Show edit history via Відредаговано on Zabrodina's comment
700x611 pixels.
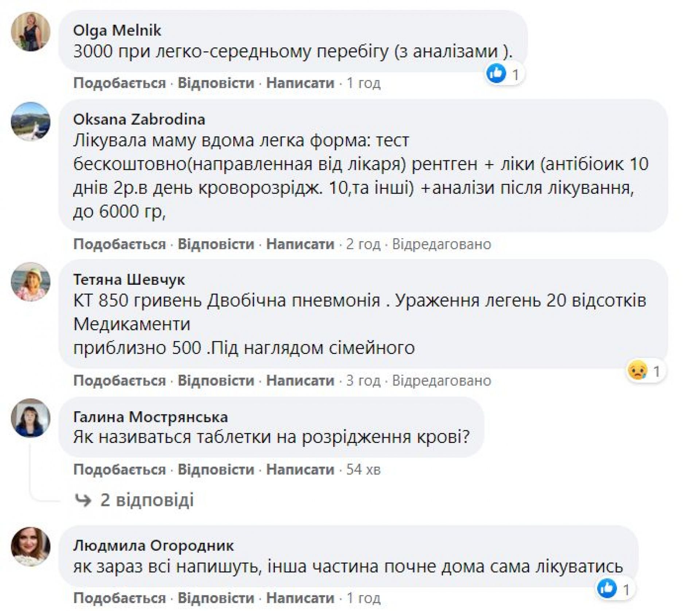(442, 244)
